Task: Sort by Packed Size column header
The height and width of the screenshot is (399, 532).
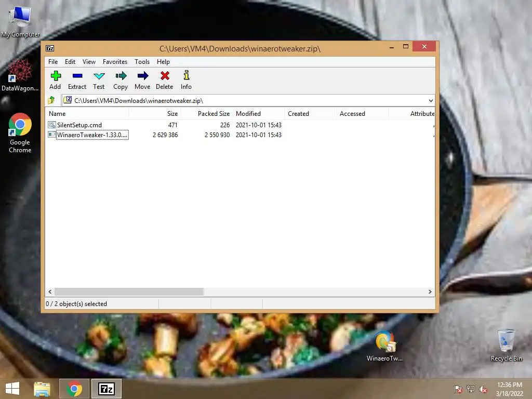Action: (x=206, y=114)
